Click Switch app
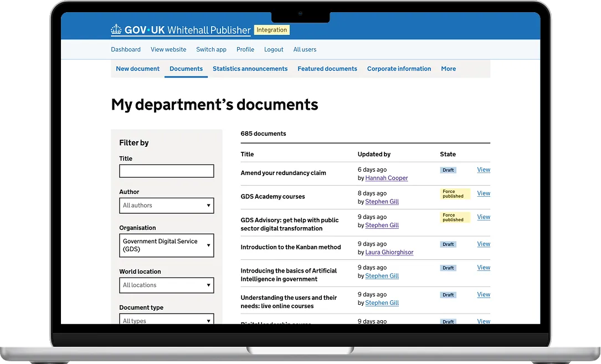This screenshot has width=601, height=364. (x=211, y=49)
